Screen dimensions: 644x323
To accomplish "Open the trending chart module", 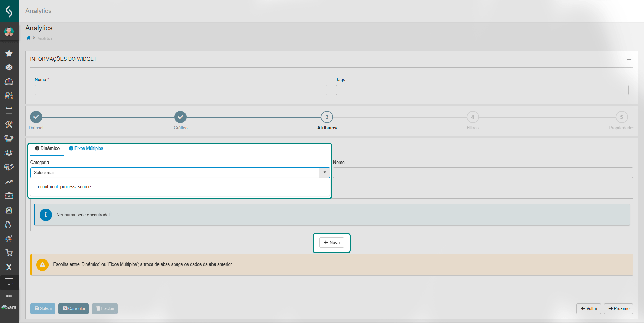I will pos(9,182).
